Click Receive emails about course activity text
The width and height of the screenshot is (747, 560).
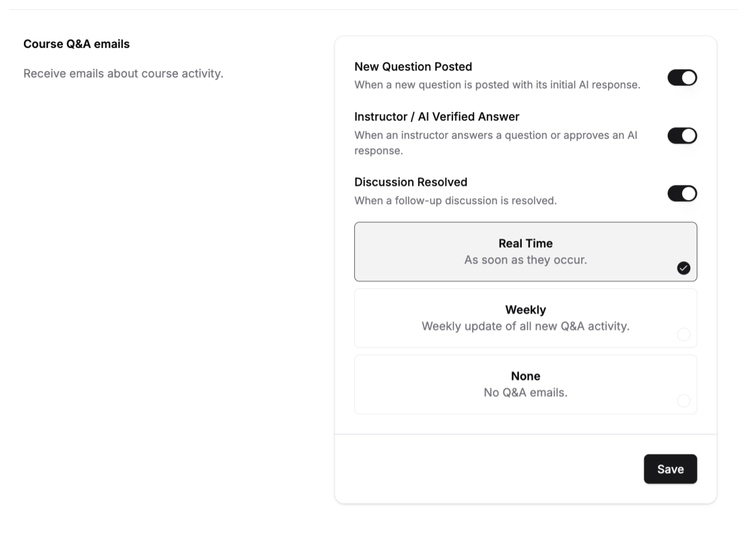tap(123, 73)
